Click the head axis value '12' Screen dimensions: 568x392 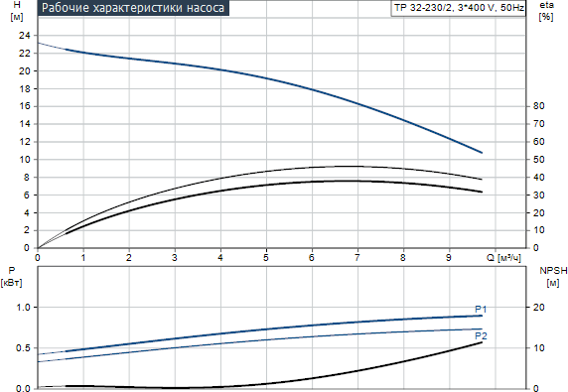coord(25,142)
